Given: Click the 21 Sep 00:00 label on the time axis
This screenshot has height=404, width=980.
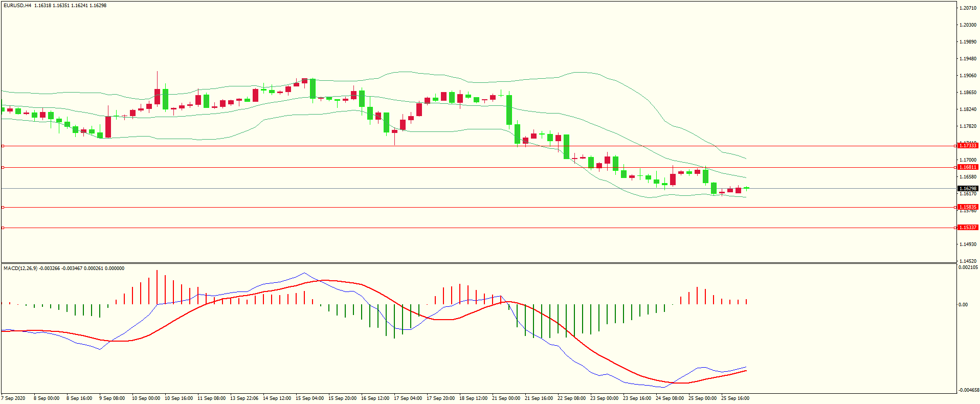Looking at the screenshot, I should (x=506, y=398).
